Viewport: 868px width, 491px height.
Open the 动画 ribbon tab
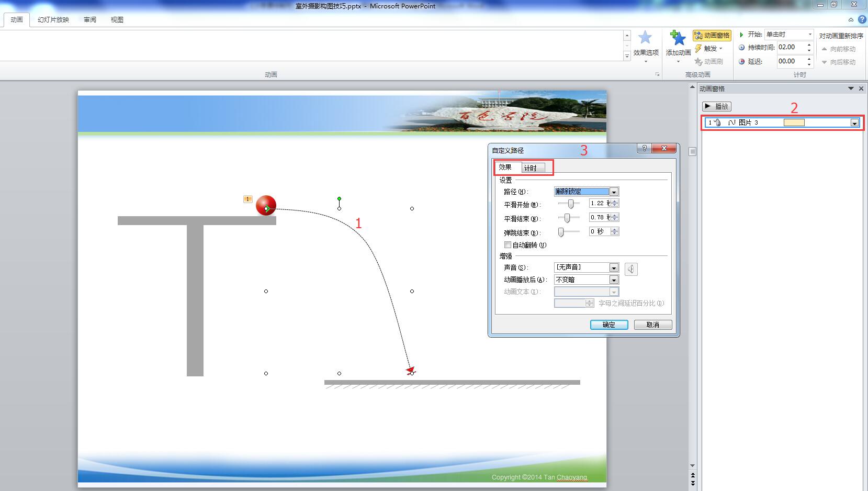pyautogui.click(x=17, y=19)
